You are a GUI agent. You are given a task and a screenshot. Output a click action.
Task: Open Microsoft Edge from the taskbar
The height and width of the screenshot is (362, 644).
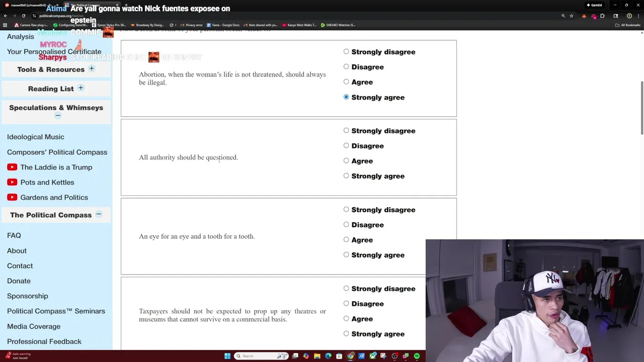[x=328, y=356]
